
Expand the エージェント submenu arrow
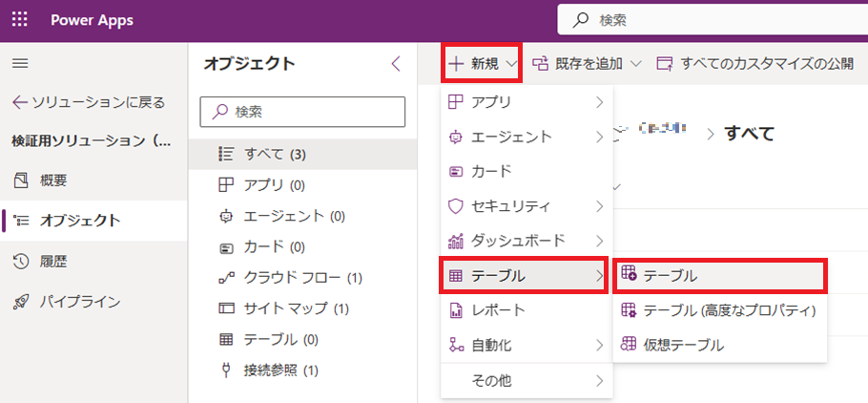click(x=599, y=137)
